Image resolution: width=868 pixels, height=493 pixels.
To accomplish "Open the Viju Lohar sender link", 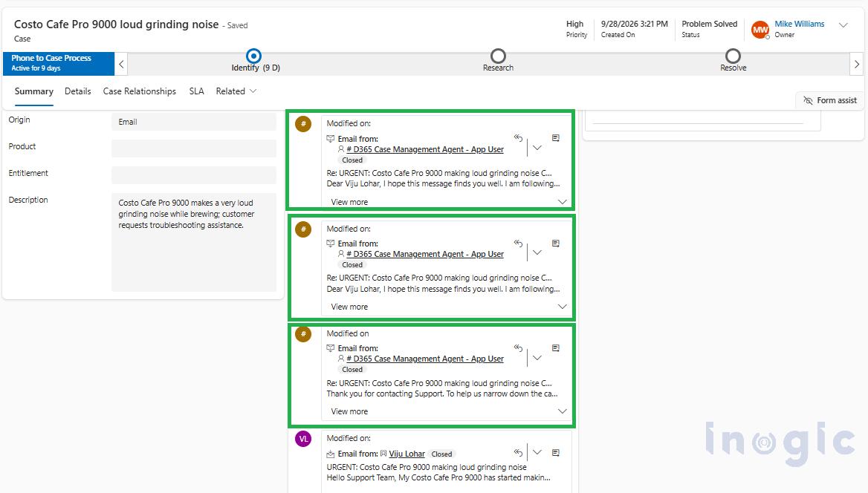I will click(x=407, y=454).
